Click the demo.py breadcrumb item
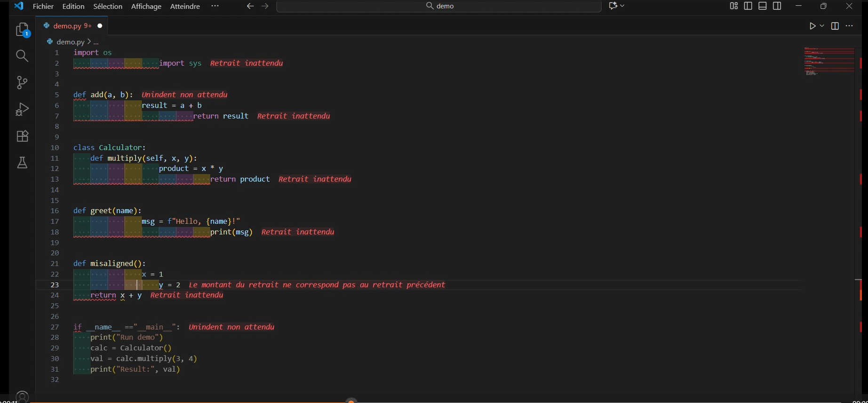 (x=71, y=42)
